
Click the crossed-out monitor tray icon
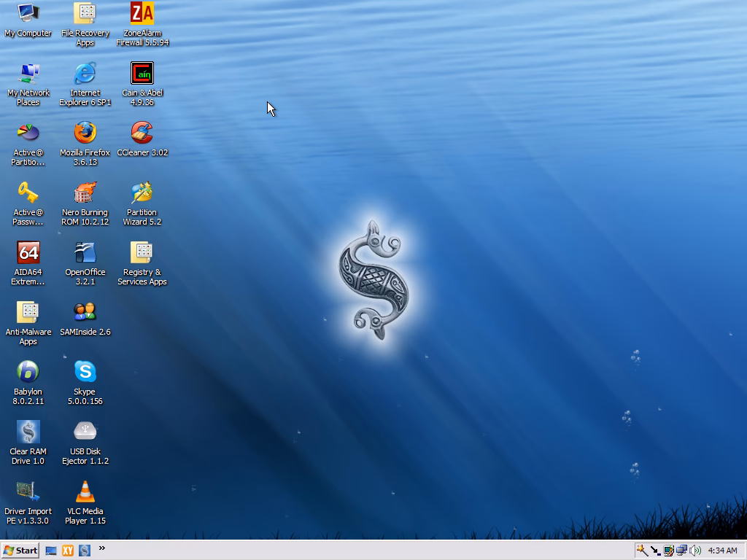pyautogui.click(x=668, y=551)
